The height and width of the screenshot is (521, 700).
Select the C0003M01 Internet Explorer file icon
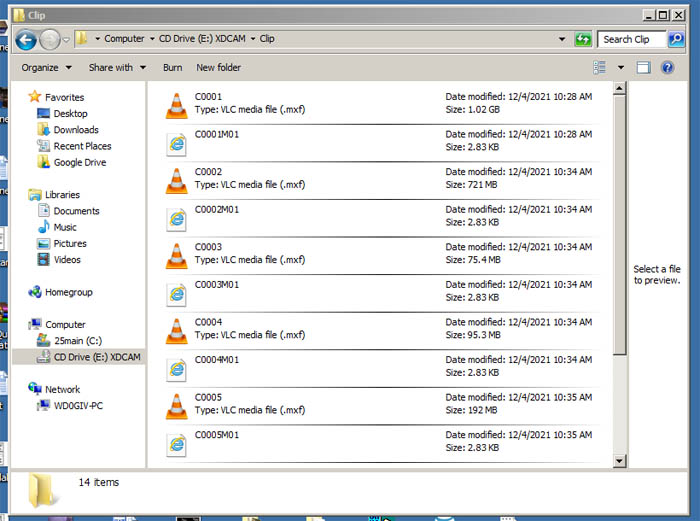point(176,292)
